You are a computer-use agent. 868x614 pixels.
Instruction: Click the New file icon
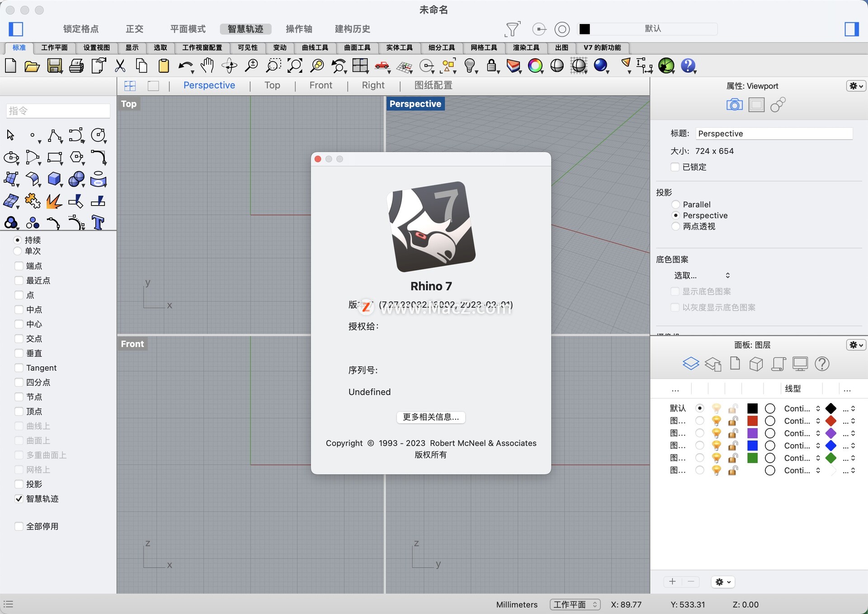pos(11,66)
